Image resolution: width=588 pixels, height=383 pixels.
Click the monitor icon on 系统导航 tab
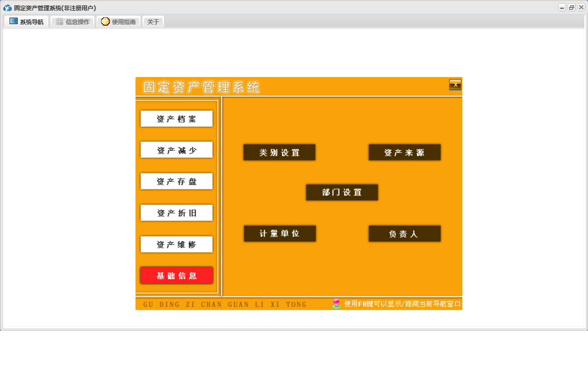tap(13, 21)
